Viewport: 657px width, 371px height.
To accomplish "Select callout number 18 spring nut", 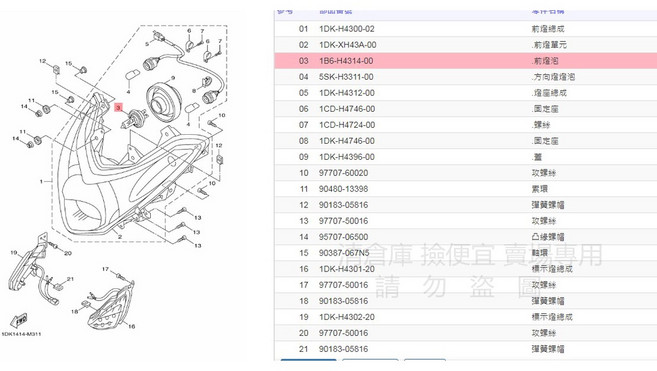I will click(x=75, y=311).
